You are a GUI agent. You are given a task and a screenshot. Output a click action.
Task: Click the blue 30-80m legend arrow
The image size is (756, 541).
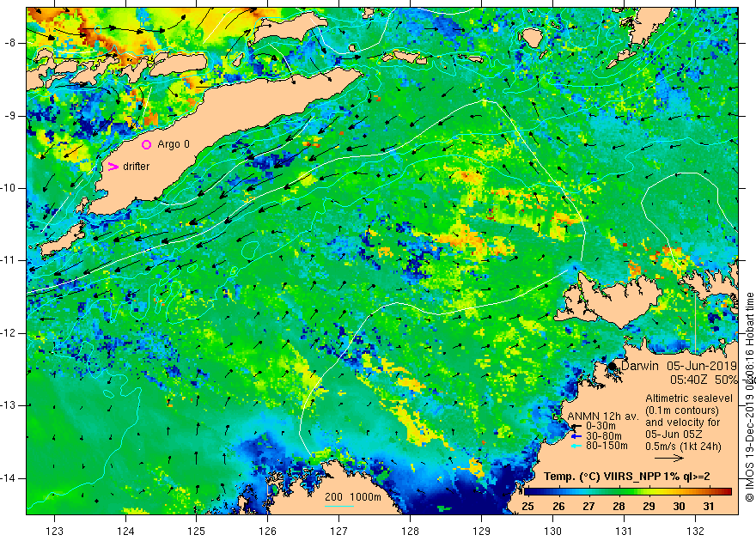pyautogui.click(x=576, y=436)
